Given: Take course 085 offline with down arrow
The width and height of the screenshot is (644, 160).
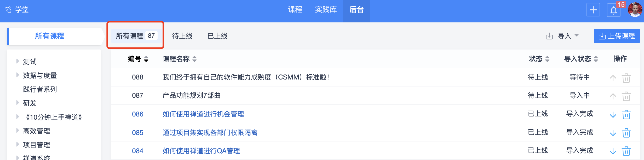Looking at the screenshot, I should click(x=613, y=133).
